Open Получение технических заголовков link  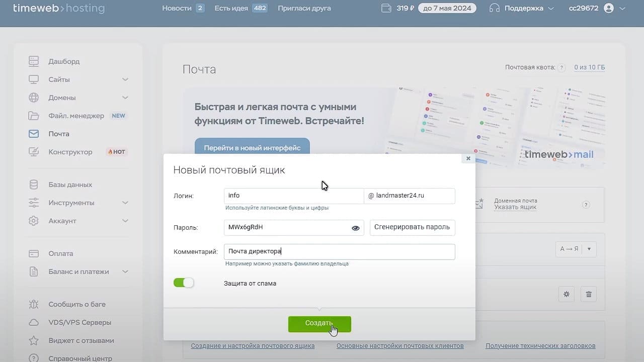pos(540,346)
